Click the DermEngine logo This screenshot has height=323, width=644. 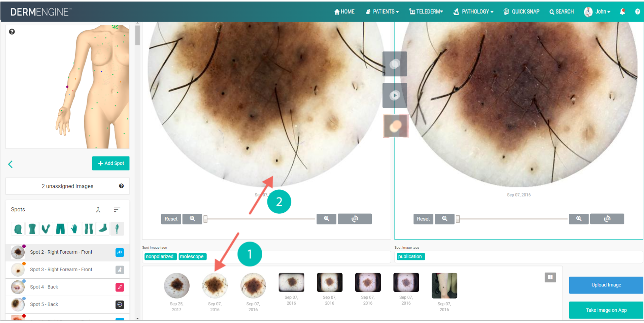41,12
